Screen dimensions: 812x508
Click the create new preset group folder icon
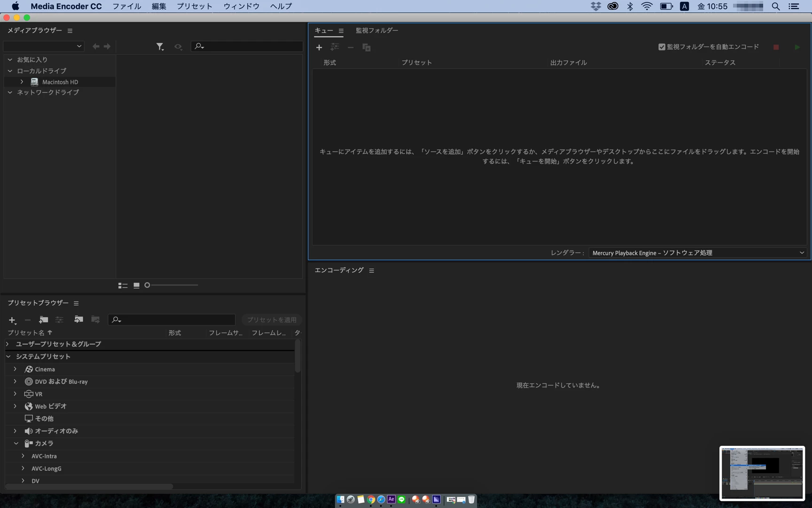tap(43, 320)
